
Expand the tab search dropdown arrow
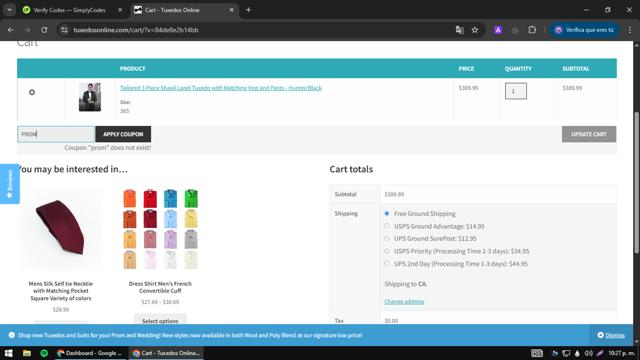(x=9, y=10)
